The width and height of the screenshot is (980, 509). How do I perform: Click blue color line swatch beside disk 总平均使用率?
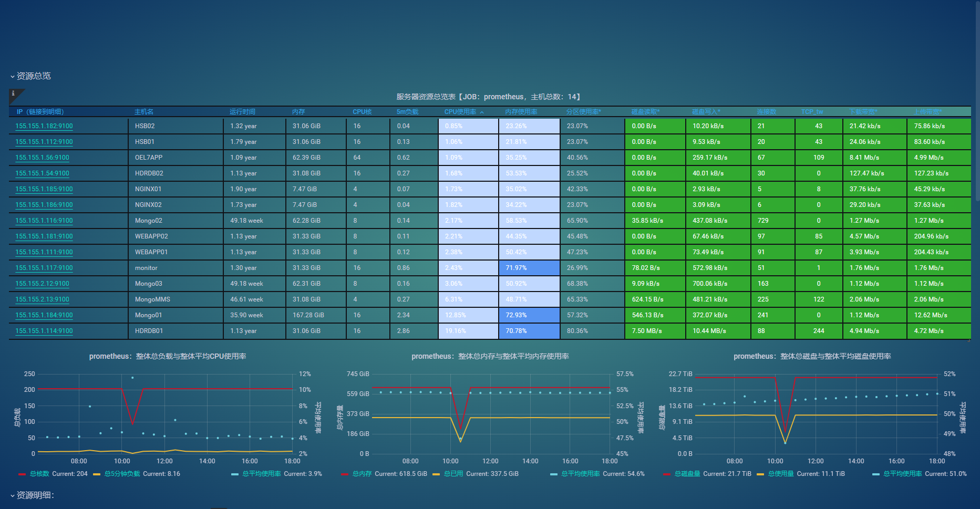(876, 474)
